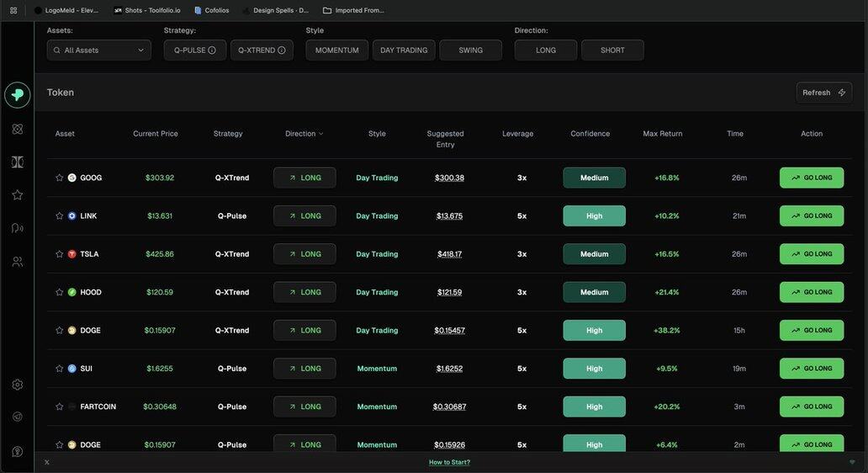Image resolution: width=868 pixels, height=473 pixels.
Task: Click GO LONG for the HOOD row
Action: click(x=811, y=292)
